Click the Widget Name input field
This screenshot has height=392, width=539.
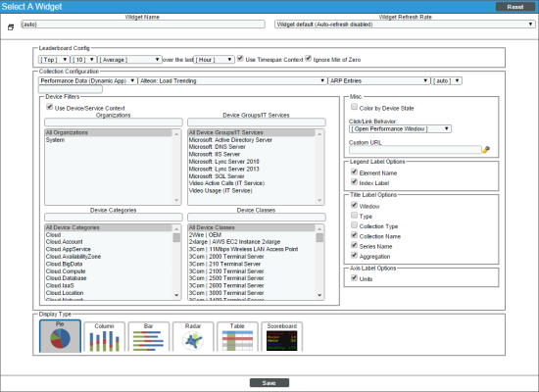pyautogui.click(x=143, y=24)
